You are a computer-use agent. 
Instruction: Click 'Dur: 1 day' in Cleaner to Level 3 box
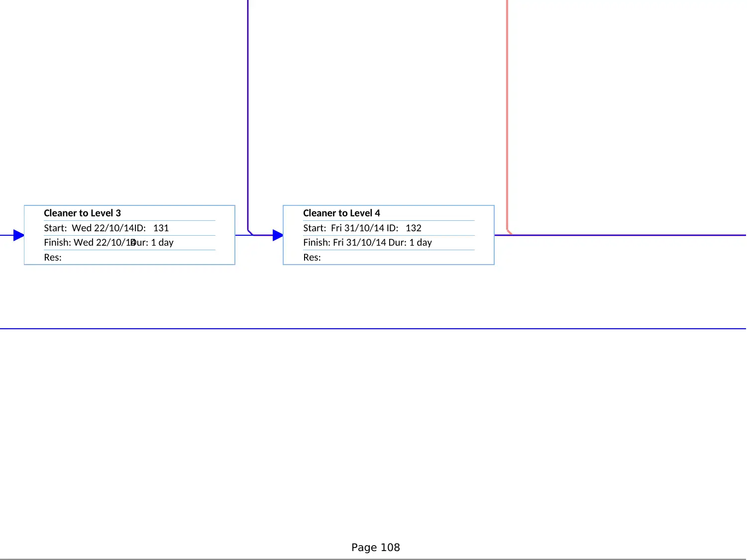click(152, 243)
